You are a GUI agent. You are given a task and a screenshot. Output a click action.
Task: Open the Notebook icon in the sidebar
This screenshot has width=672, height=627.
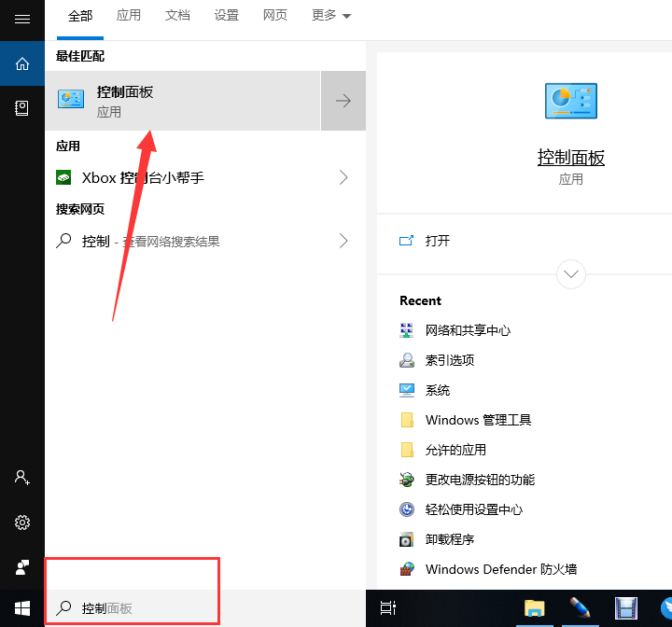pos(22,108)
